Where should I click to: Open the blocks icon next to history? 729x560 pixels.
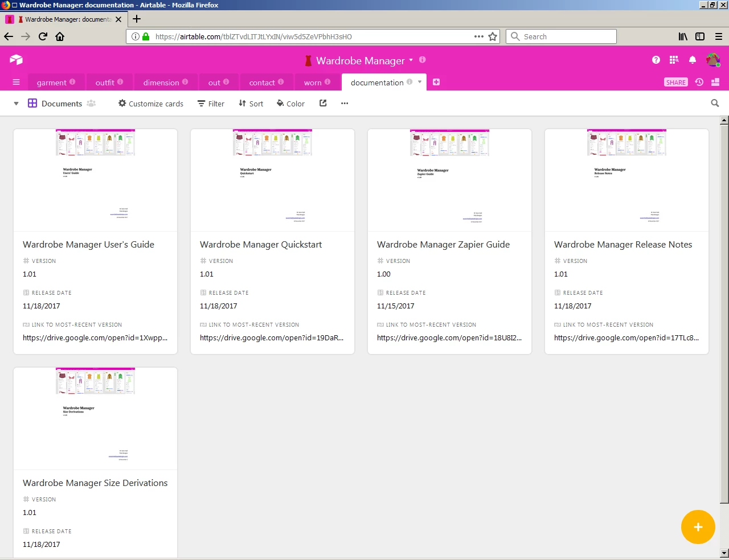pos(715,83)
